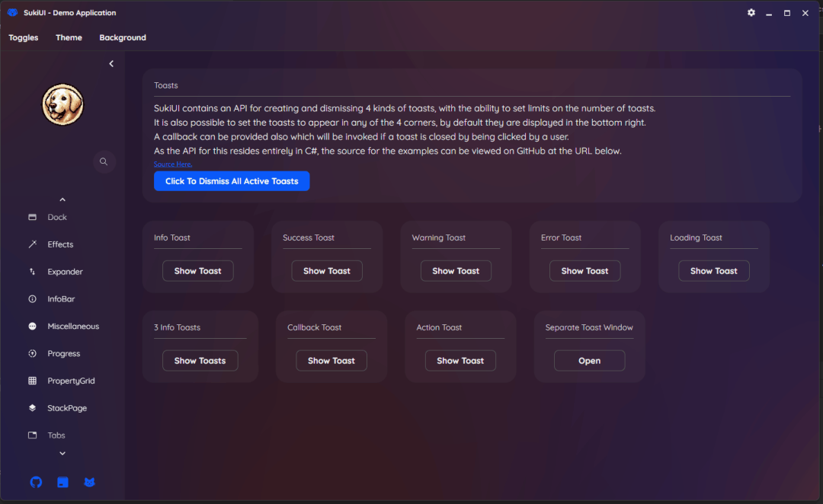Show the Error Toast
Viewport: 823px width, 504px height.
584,270
